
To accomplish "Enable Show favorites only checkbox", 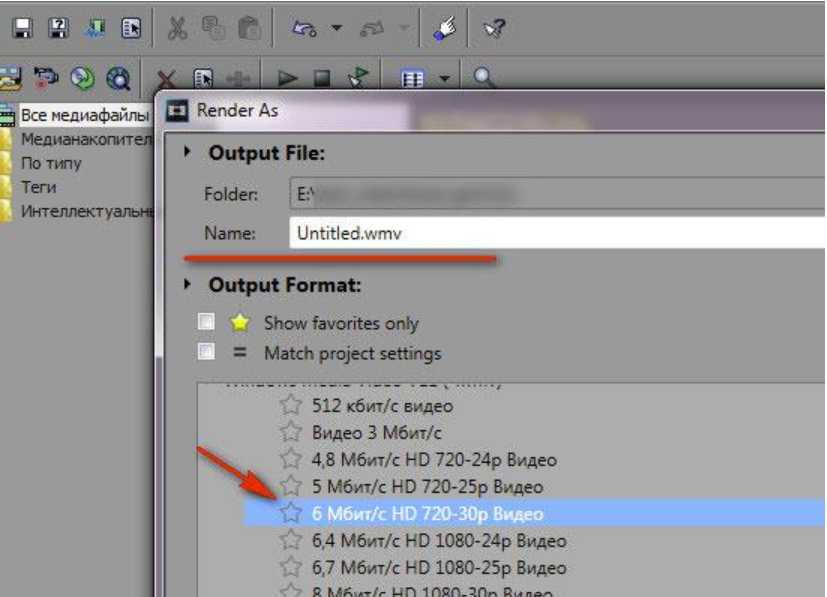I will point(206,323).
